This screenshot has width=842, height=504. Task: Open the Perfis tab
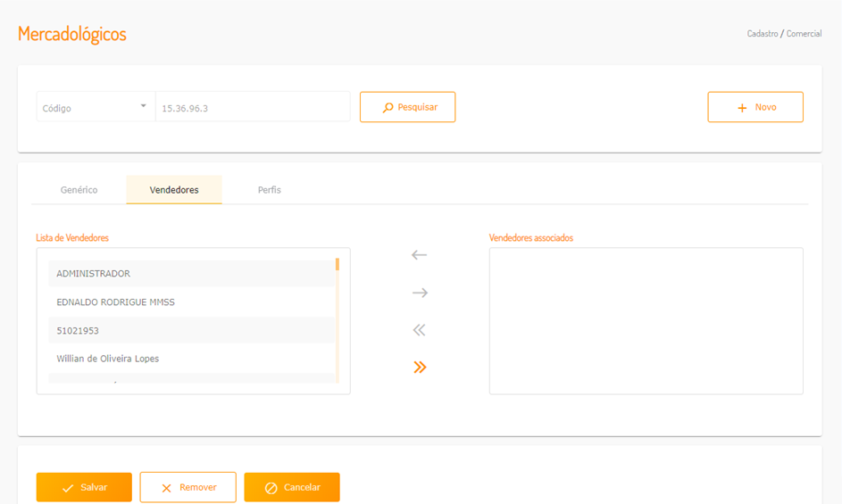(269, 189)
